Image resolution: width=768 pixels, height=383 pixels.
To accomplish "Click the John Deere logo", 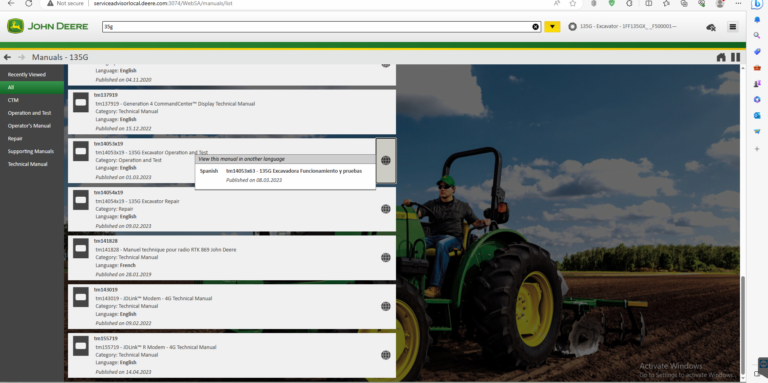I will pyautogui.click(x=48, y=26).
